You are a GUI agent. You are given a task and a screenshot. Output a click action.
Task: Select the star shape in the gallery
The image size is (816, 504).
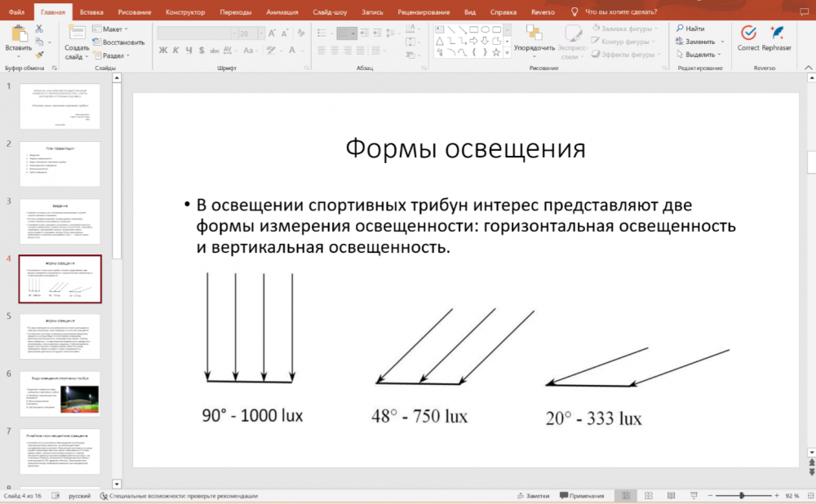(496, 52)
